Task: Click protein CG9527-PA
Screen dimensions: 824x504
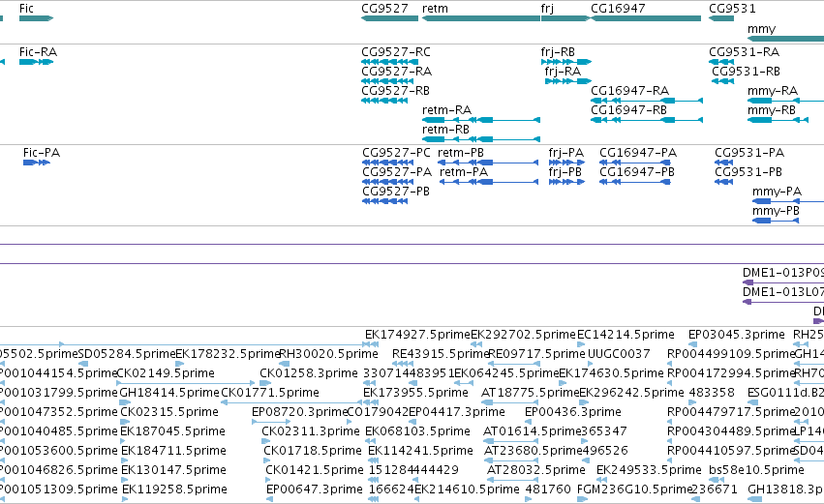Action: pyautogui.click(x=388, y=182)
